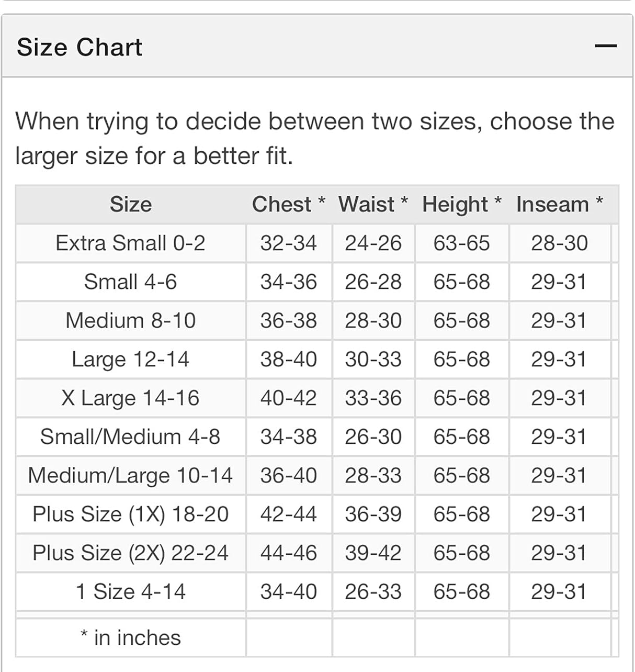Click the Size Chart header title
Image resolution: width=635 pixels, height=672 pixels.
80,48
